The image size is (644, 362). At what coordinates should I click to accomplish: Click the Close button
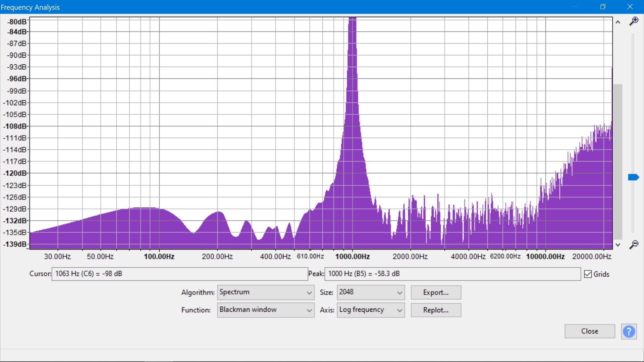pyautogui.click(x=590, y=331)
